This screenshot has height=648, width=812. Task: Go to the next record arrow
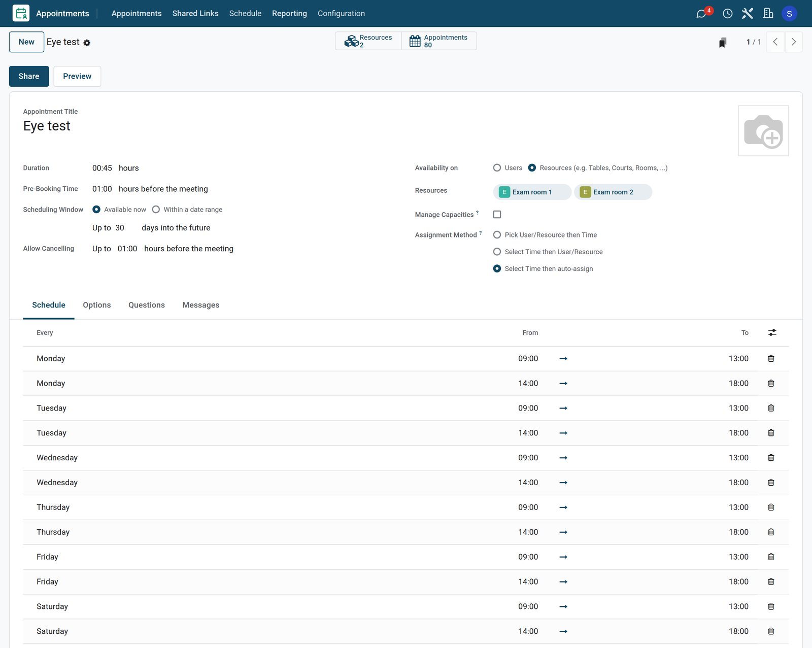pyautogui.click(x=794, y=42)
